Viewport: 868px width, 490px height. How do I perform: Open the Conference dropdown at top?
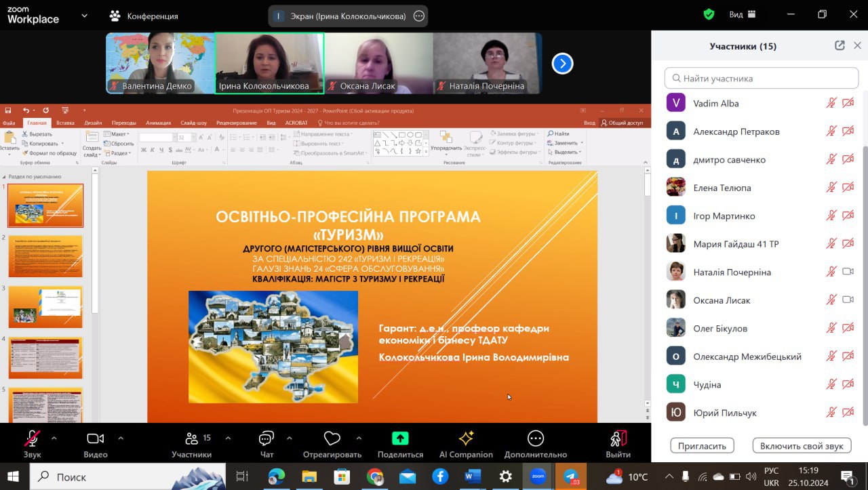click(x=144, y=16)
